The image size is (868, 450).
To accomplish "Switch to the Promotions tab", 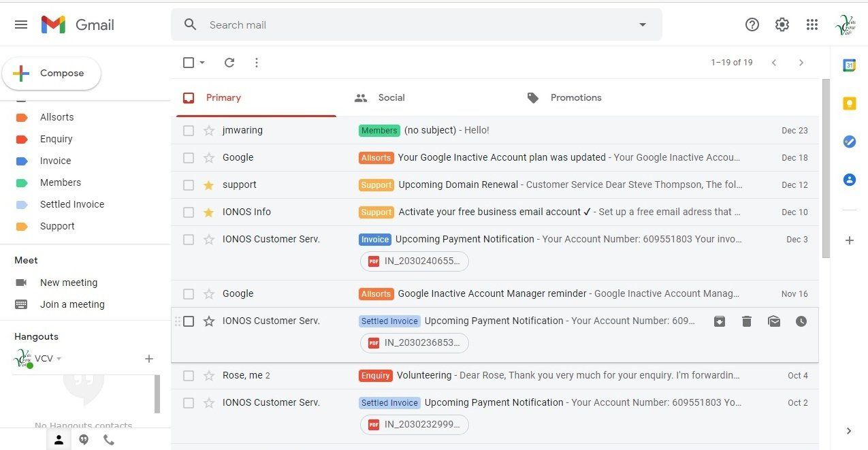I will pyautogui.click(x=575, y=97).
